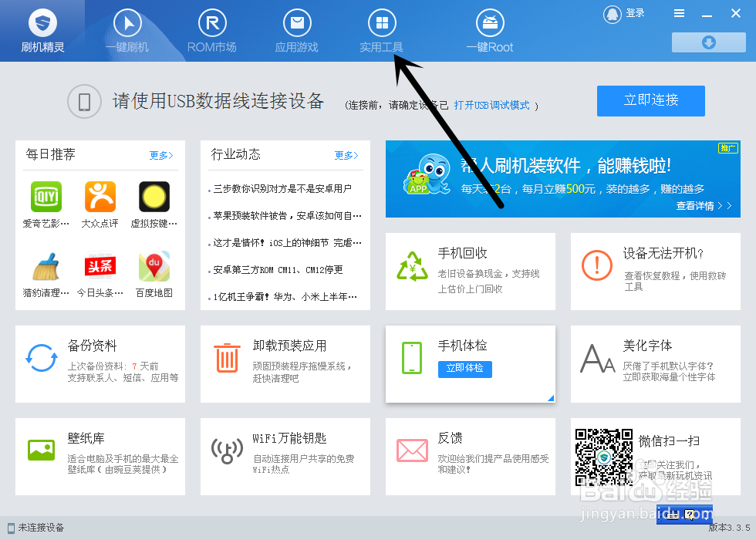
Task: Open the 卸载预装应用 trash icon
Action: coord(227,358)
